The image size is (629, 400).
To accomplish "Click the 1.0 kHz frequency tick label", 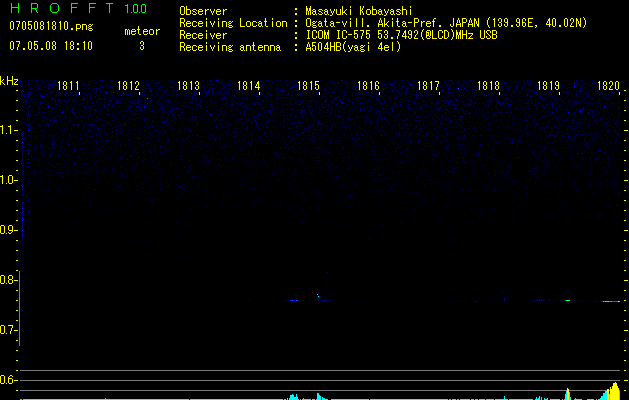I will 8,180.
